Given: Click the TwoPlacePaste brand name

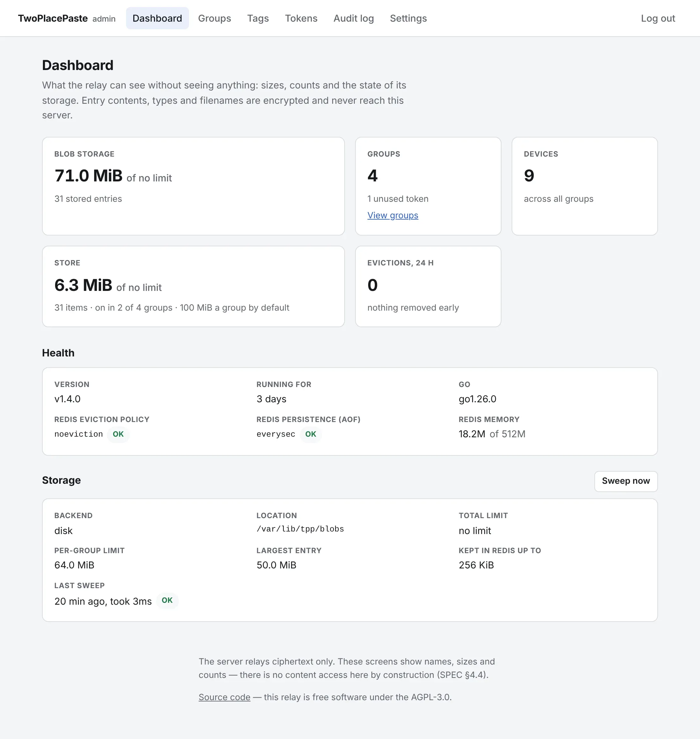Looking at the screenshot, I should (52, 18).
